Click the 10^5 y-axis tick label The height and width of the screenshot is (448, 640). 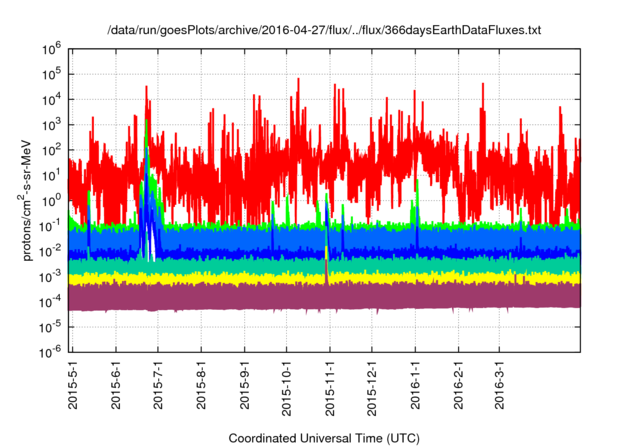point(51,75)
